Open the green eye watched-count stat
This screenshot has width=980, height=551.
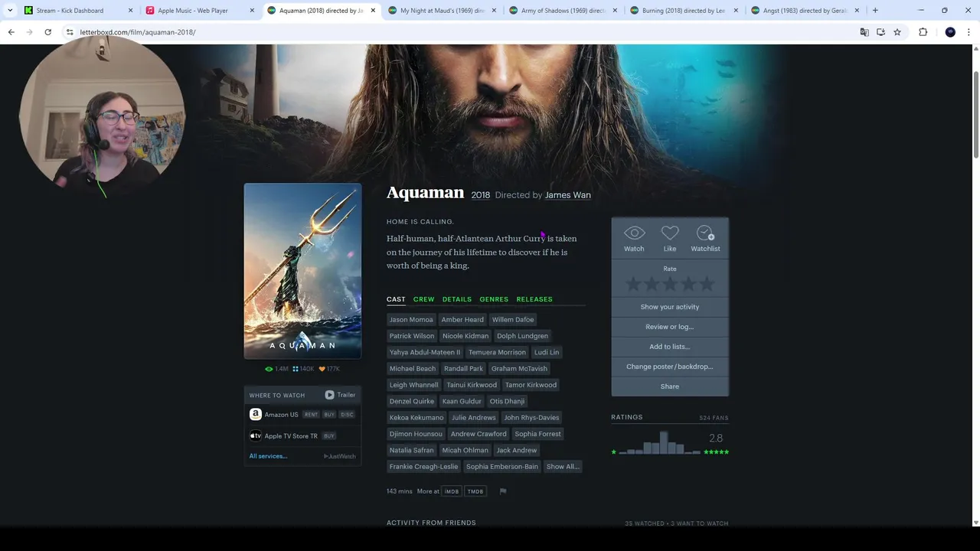point(276,369)
